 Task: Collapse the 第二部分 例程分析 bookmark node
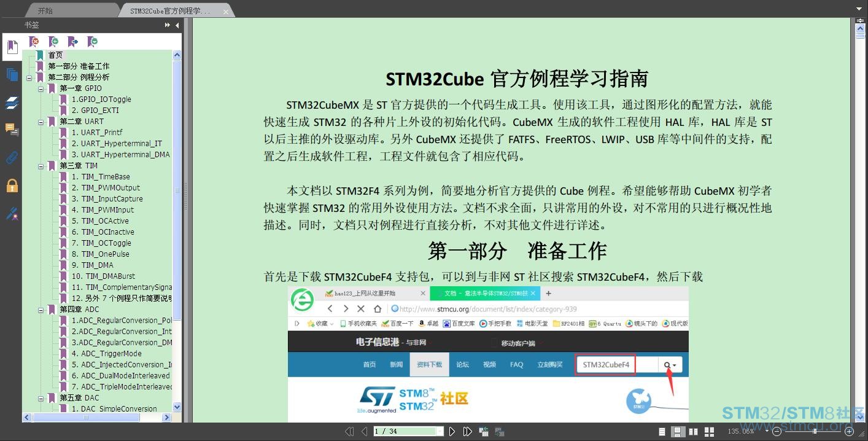[29, 78]
